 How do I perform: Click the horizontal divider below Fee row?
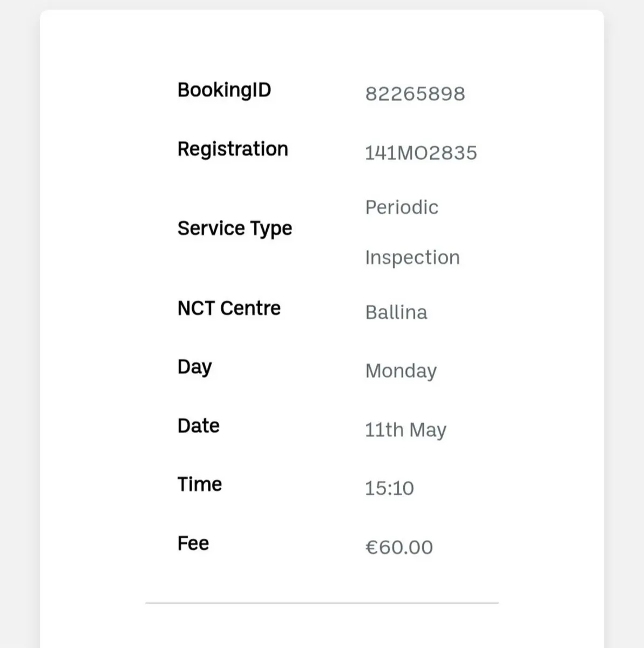[x=322, y=603]
